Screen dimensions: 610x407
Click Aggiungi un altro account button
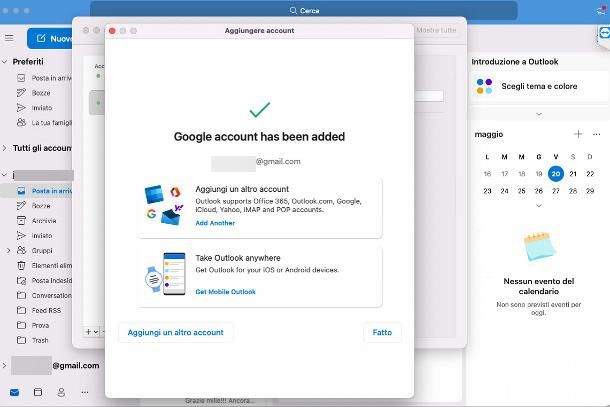175,332
